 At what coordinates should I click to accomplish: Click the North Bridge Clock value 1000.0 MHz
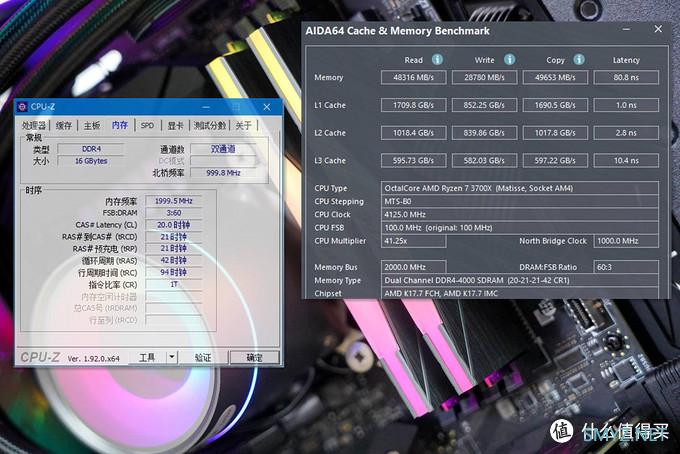(626, 241)
